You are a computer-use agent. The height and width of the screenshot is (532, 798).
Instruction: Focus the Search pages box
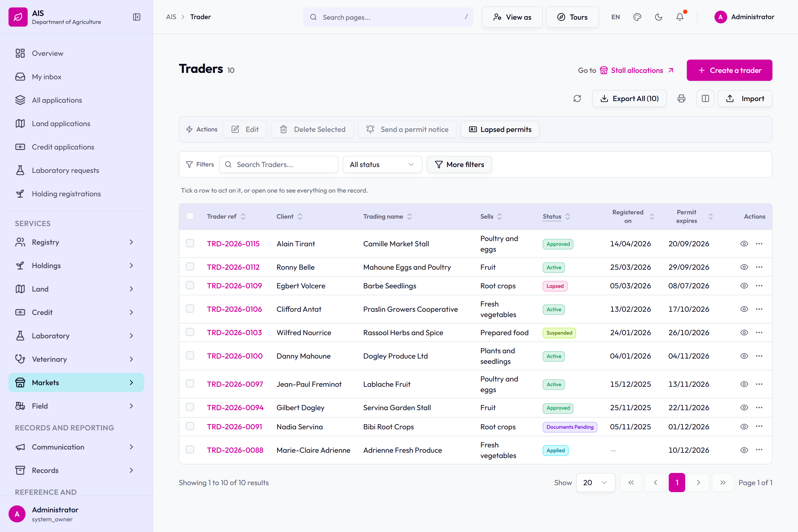[x=388, y=17]
